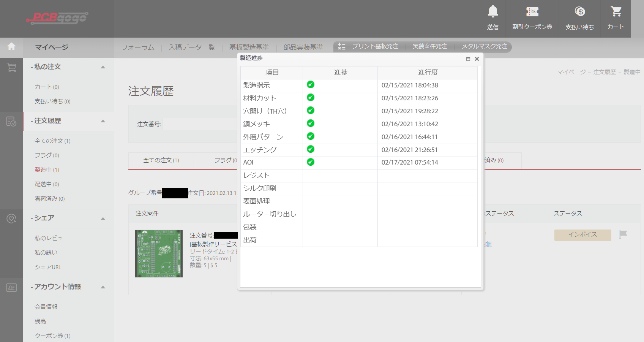644x342 pixels.
Task: Open the 製造中 order filter link
Action: 47,169
